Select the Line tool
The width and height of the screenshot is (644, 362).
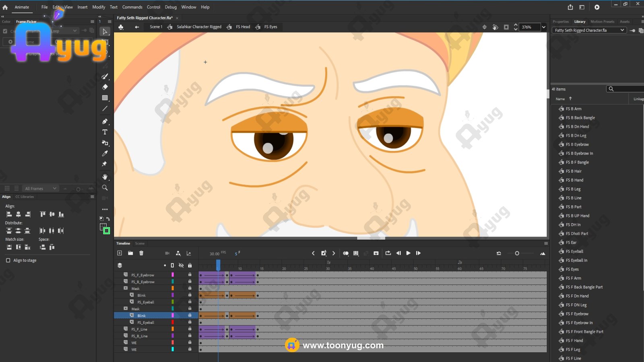105,109
